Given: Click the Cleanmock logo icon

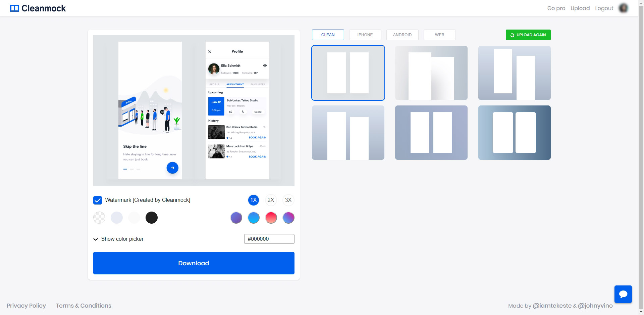Looking at the screenshot, I should pos(15,8).
